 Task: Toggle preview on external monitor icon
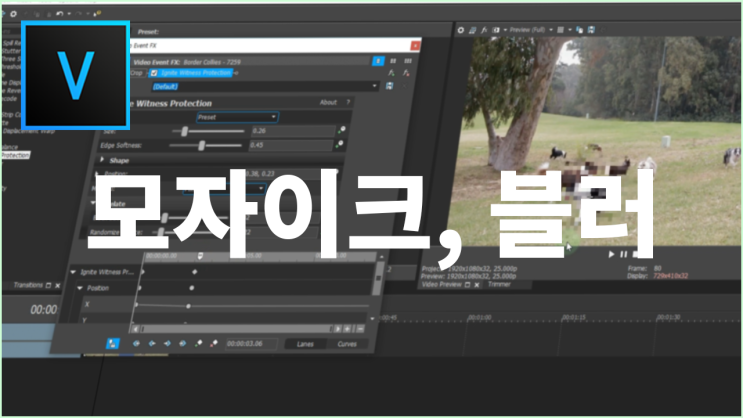click(472, 30)
